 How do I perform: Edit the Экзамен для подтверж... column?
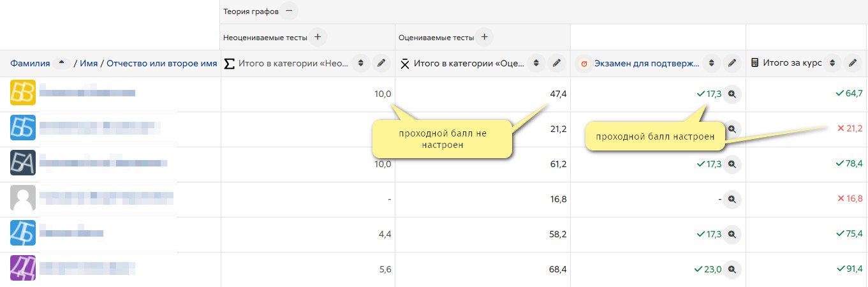click(732, 63)
